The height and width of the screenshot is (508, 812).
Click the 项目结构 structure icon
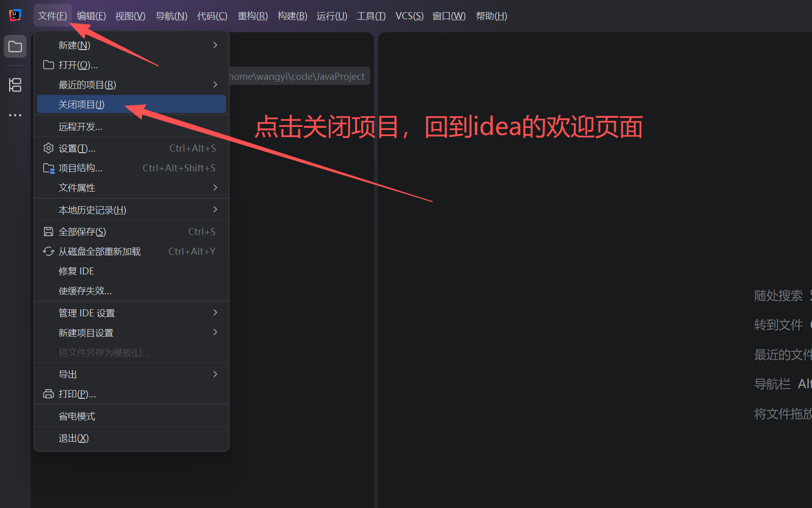click(x=48, y=168)
